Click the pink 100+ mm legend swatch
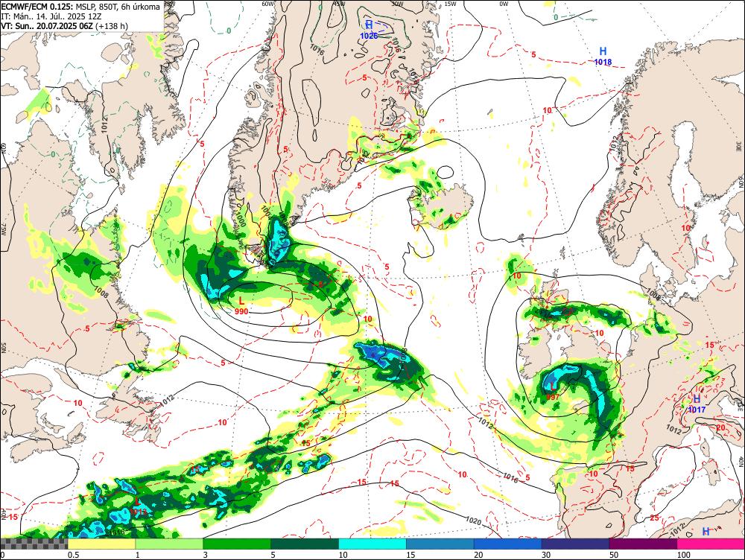745x560 pixels. (711, 544)
